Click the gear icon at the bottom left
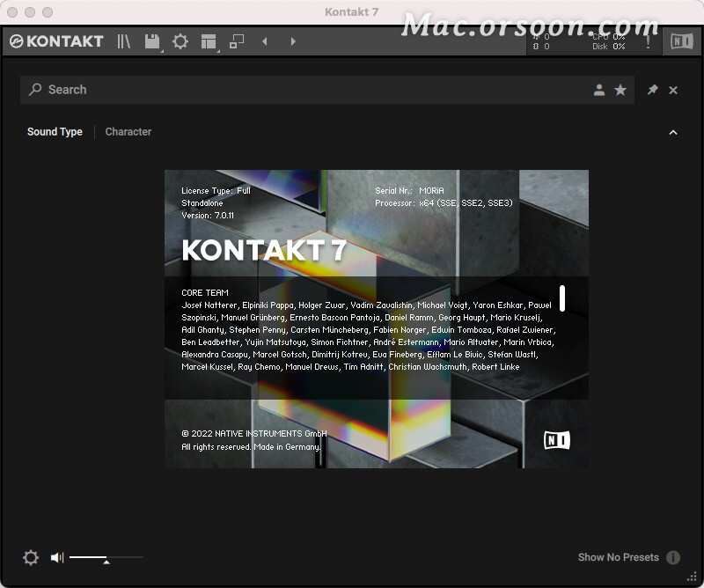Image resolution: width=704 pixels, height=588 pixels. point(30,557)
